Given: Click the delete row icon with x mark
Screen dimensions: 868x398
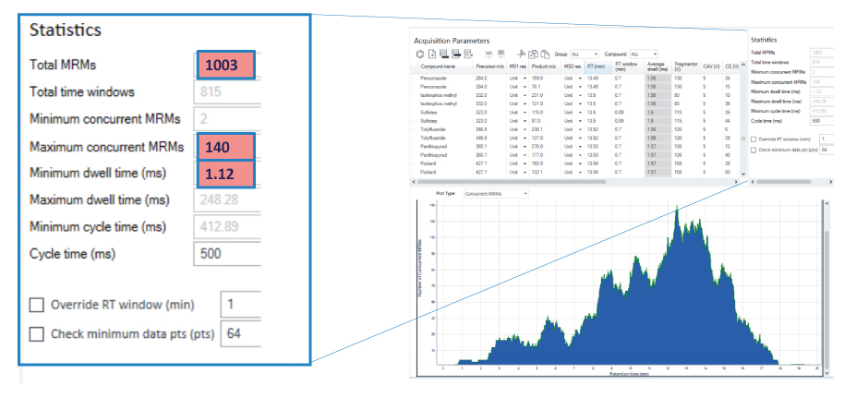Looking at the screenshot, I should click(x=468, y=54).
